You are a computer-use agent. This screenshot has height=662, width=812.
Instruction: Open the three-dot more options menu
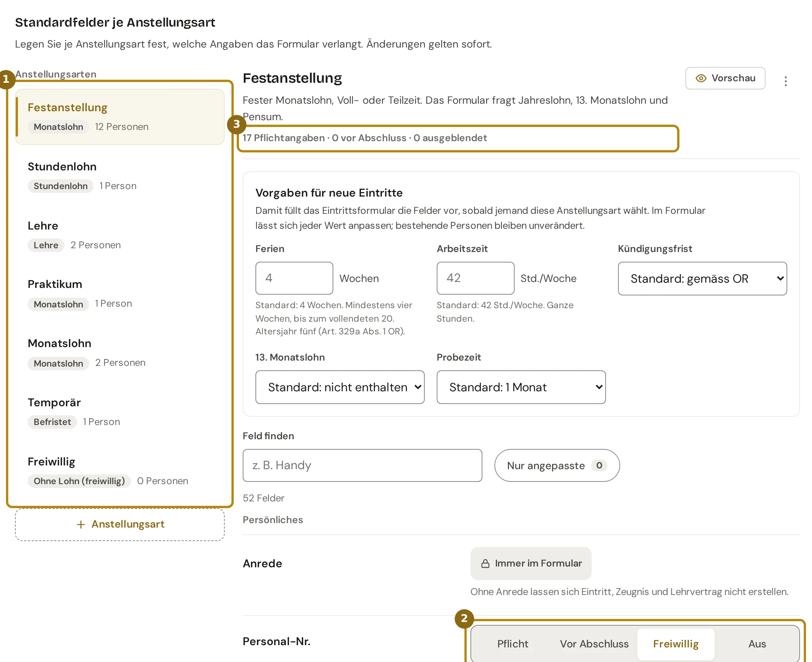[x=785, y=81]
